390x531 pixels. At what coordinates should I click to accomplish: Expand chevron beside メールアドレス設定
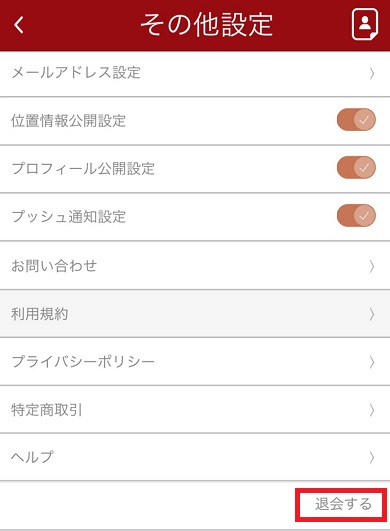pyautogui.click(x=372, y=73)
